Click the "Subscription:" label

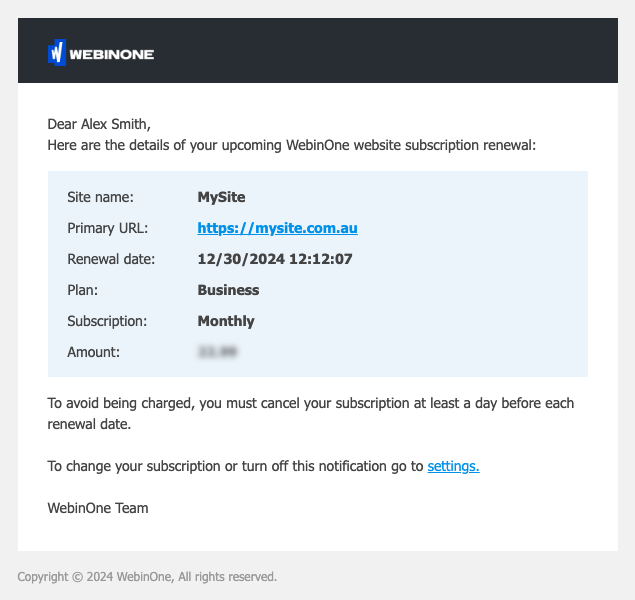(107, 321)
